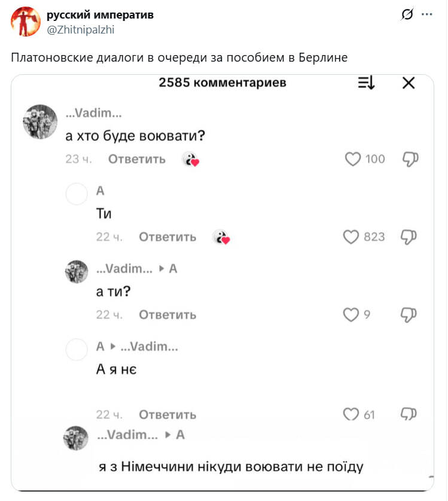448x501 pixels.
Task: Open Vadim's avatar on the first comment
Action: [x=39, y=120]
